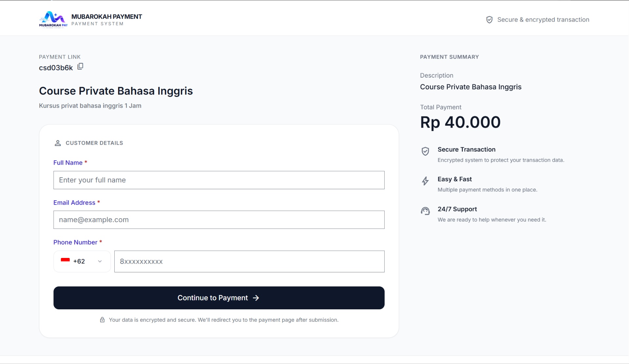629x364 pixels.
Task: Expand the country code chevron arrow
Action: click(x=100, y=261)
